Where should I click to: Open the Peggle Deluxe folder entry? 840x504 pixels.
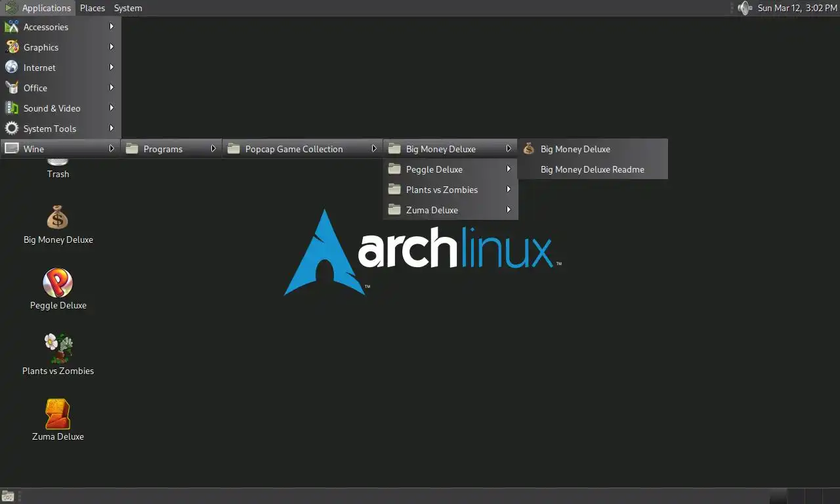point(450,169)
